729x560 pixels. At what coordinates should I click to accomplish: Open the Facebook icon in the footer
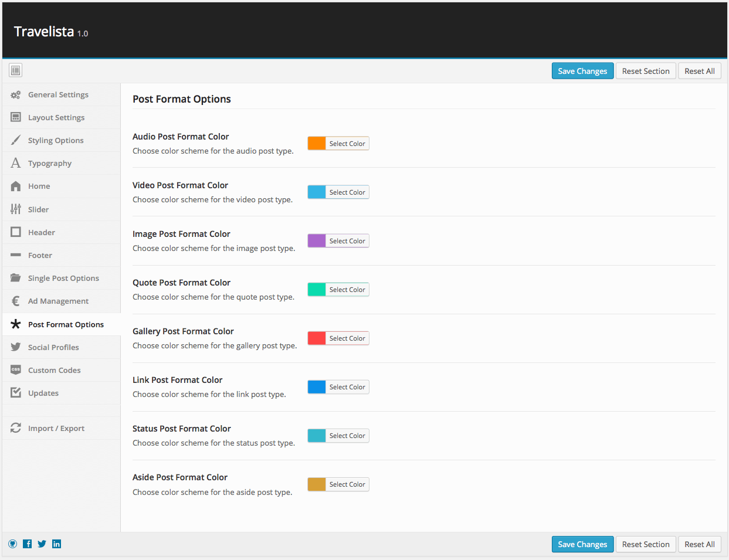28,544
